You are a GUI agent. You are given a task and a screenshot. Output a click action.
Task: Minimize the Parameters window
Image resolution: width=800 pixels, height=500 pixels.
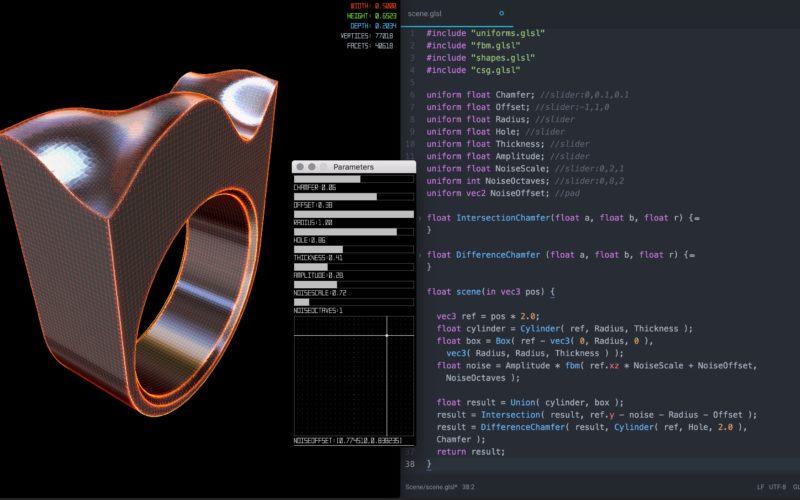[312, 167]
